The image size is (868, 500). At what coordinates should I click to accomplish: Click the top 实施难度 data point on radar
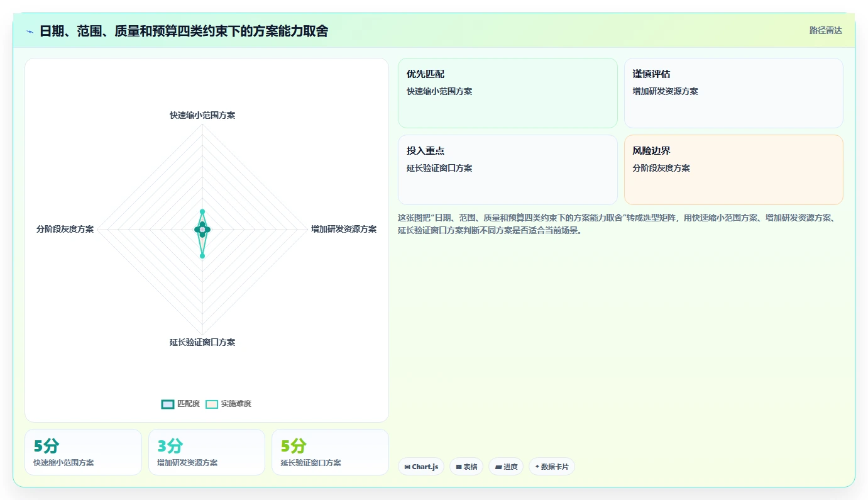point(202,211)
